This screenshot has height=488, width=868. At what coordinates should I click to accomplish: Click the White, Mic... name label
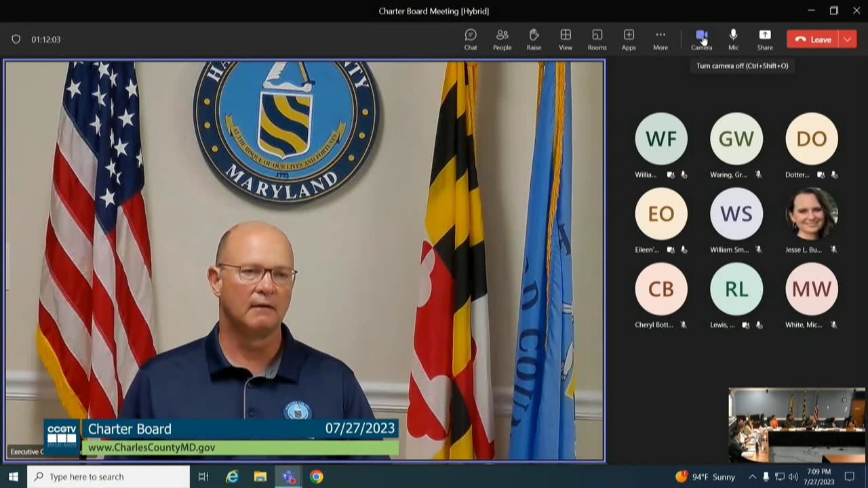point(804,325)
